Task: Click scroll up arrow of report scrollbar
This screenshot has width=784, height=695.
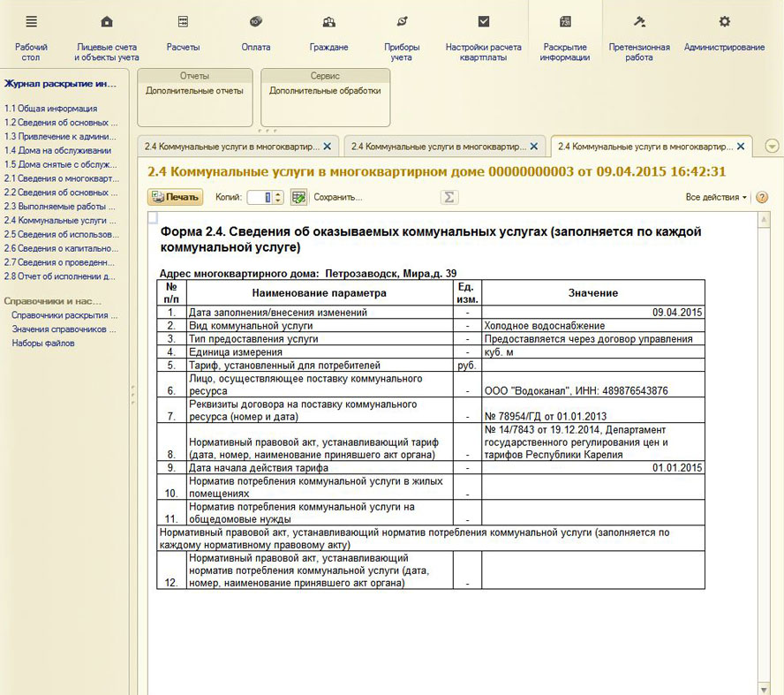Action: click(x=764, y=220)
